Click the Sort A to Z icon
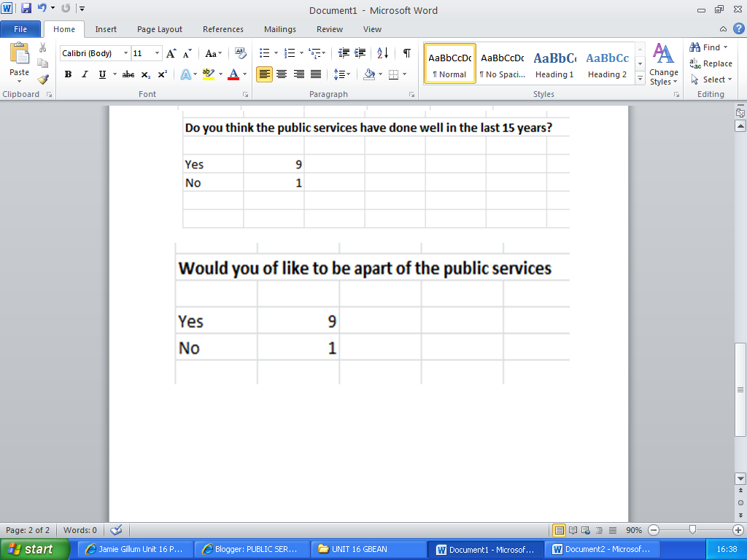 click(x=382, y=52)
